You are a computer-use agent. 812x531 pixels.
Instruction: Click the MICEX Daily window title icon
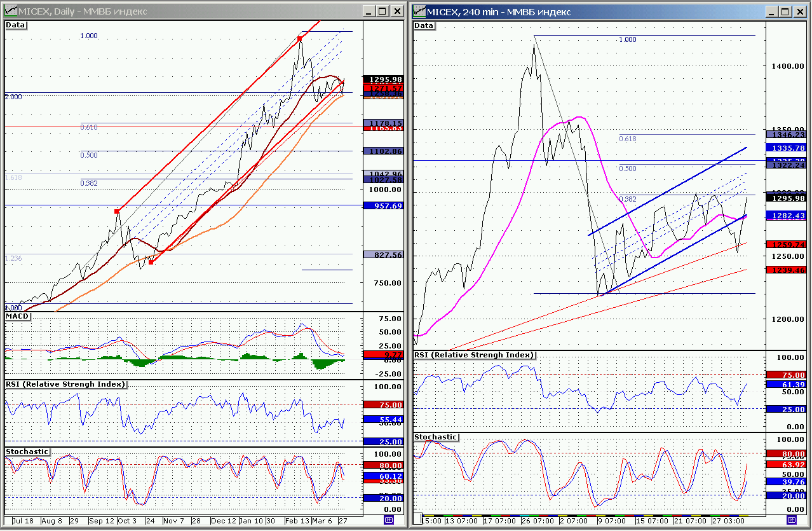point(10,11)
